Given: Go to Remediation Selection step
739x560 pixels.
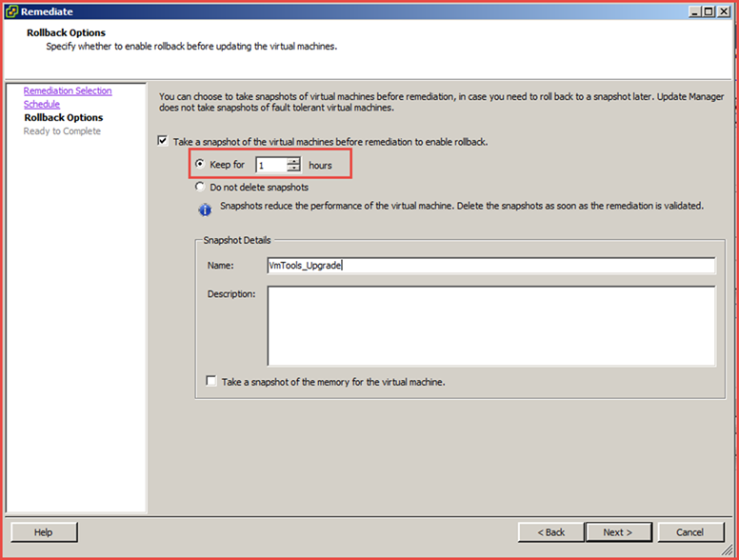Looking at the screenshot, I should [68, 90].
